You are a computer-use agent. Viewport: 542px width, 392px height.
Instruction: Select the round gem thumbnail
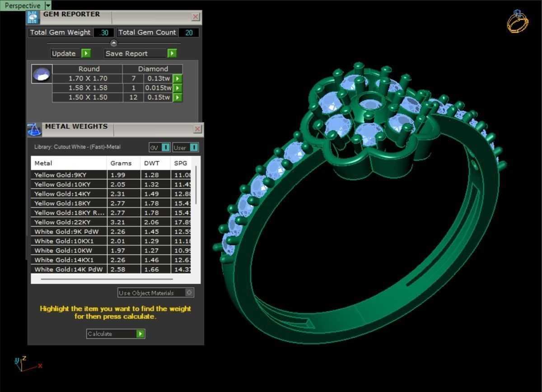coord(42,74)
